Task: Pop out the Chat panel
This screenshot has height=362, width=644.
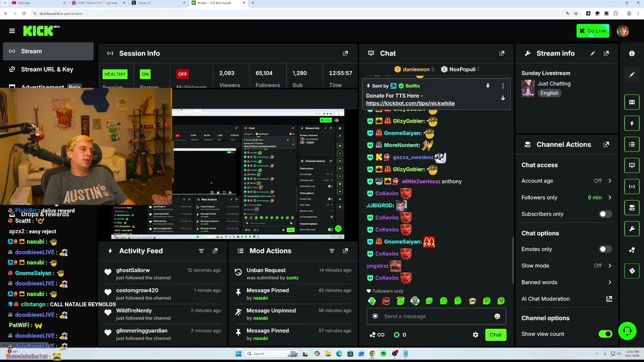Action: point(502,53)
